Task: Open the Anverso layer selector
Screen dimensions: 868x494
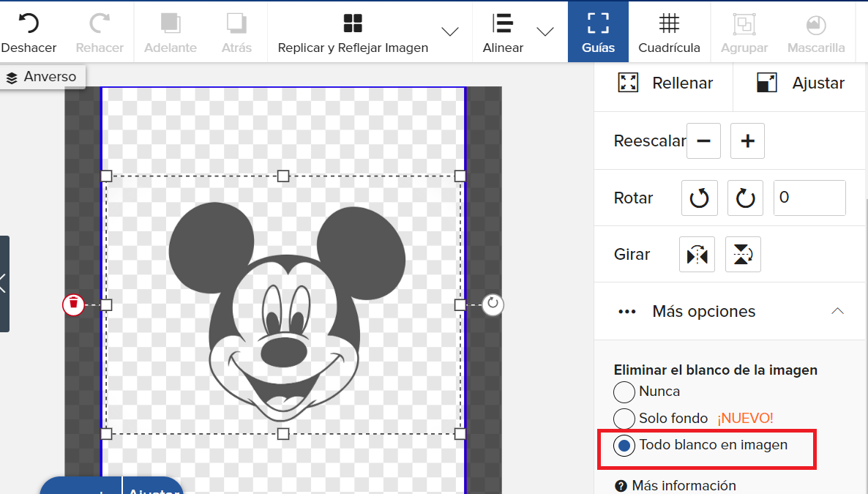Action: (x=42, y=76)
